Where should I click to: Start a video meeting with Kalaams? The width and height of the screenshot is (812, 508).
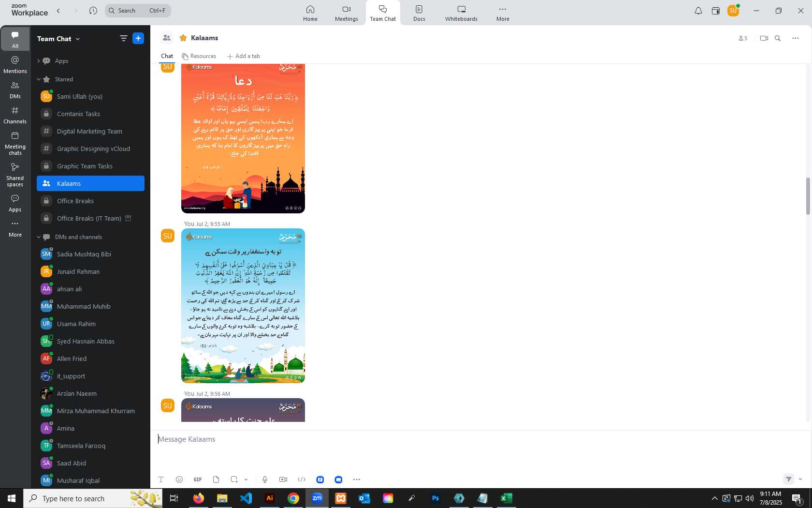[x=764, y=38]
